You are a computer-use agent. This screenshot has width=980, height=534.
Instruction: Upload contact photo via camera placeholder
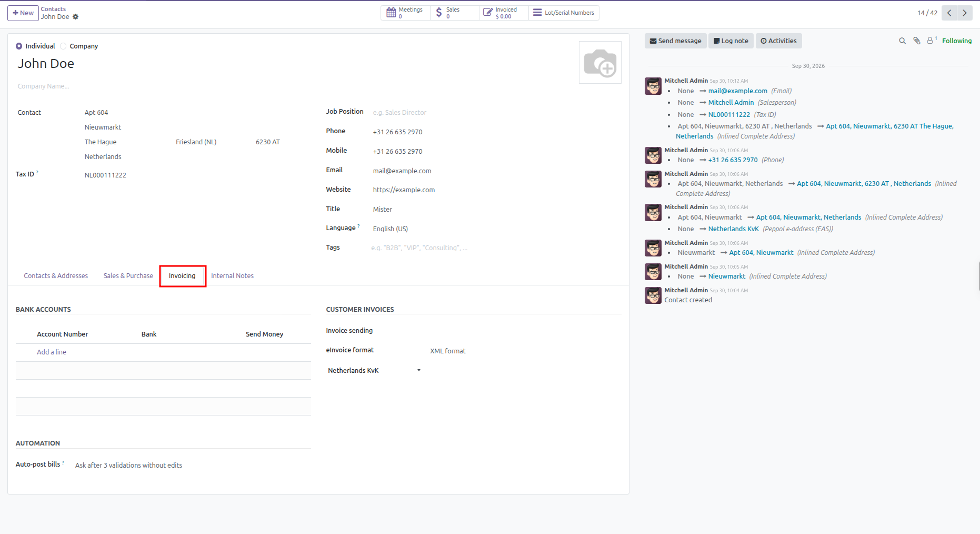coord(600,63)
